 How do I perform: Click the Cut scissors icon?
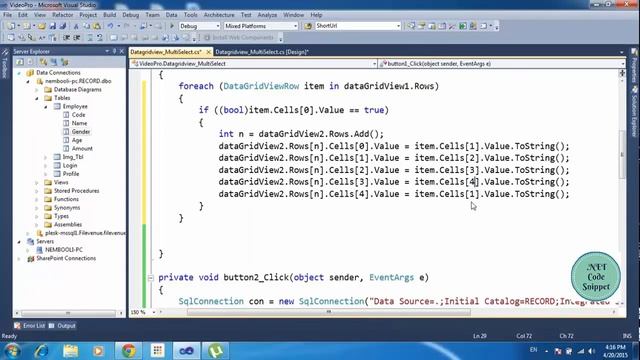tap(76, 26)
